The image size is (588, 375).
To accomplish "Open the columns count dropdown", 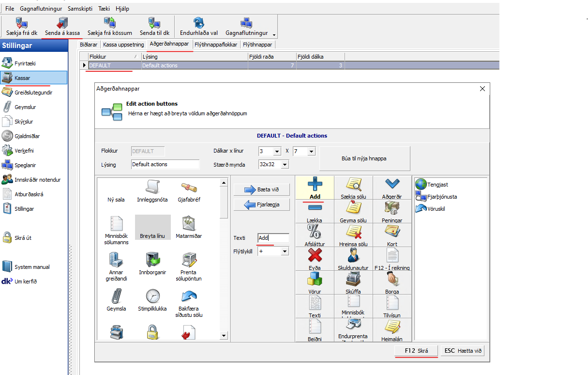I will 277,152.
